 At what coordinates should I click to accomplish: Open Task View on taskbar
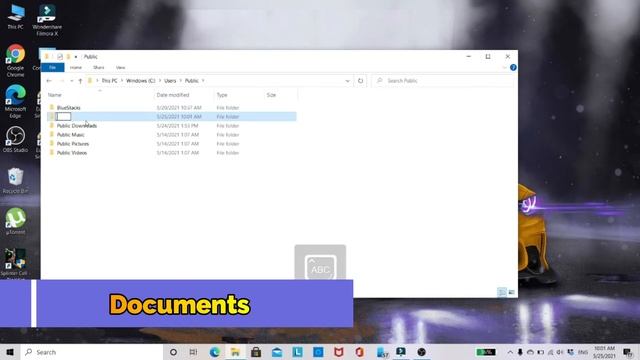(193, 352)
